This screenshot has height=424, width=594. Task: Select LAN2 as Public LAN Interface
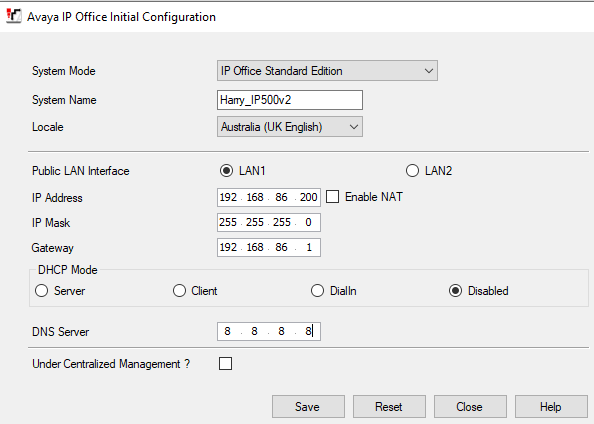pyautogui.click(x=412, y=171)
